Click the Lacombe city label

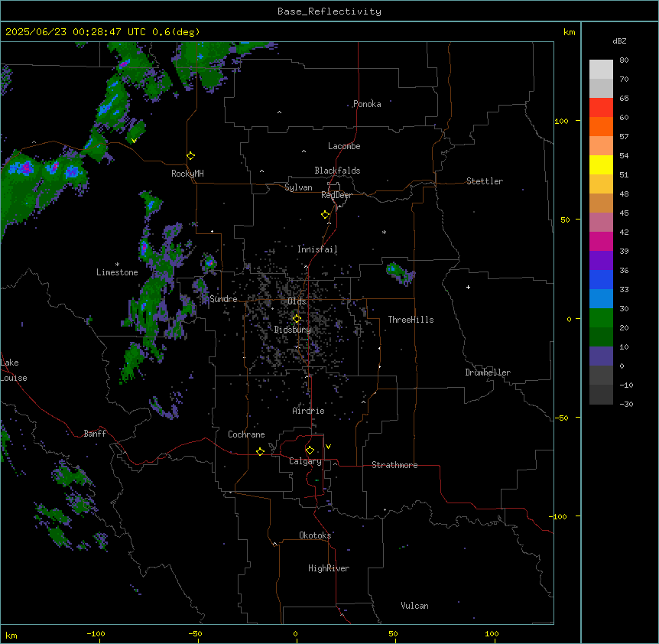(x=344, y=146)
